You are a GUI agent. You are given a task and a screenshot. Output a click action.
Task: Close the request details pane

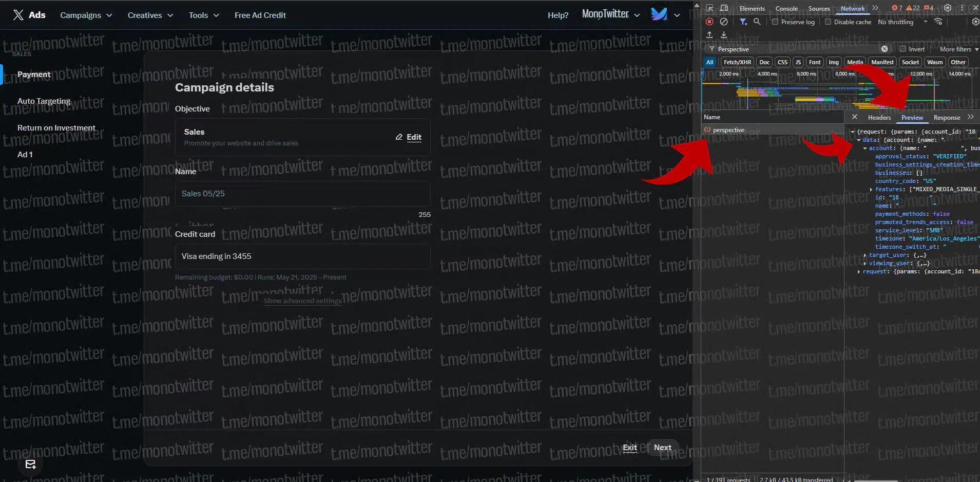point(855,117)
